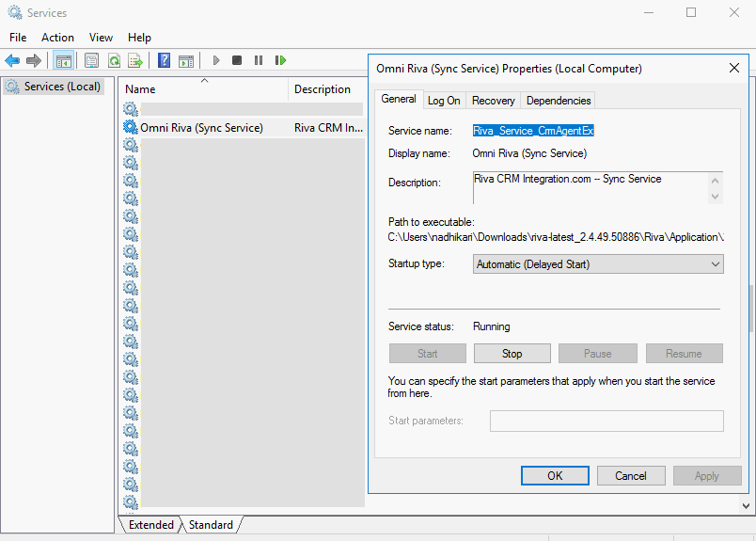Sort by the Description column header

pos(328,89)
